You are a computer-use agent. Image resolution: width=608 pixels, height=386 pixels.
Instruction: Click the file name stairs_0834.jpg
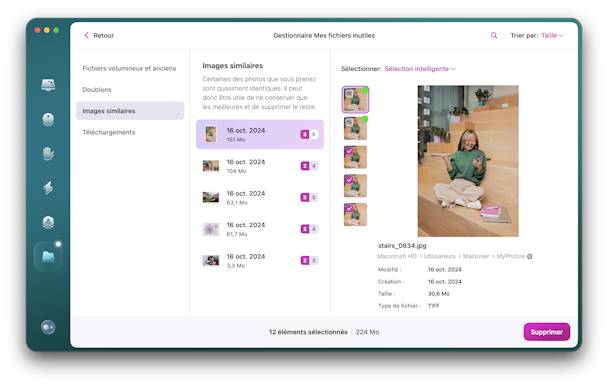402,246
